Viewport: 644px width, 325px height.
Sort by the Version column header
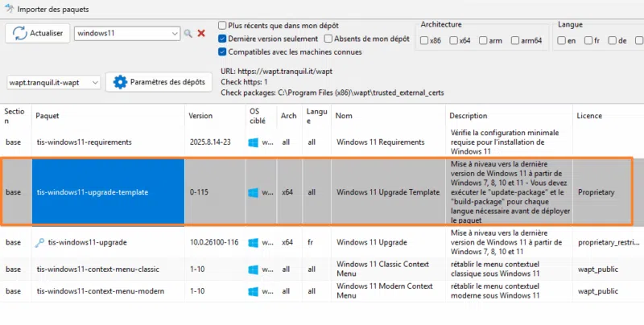coord(215,116)
